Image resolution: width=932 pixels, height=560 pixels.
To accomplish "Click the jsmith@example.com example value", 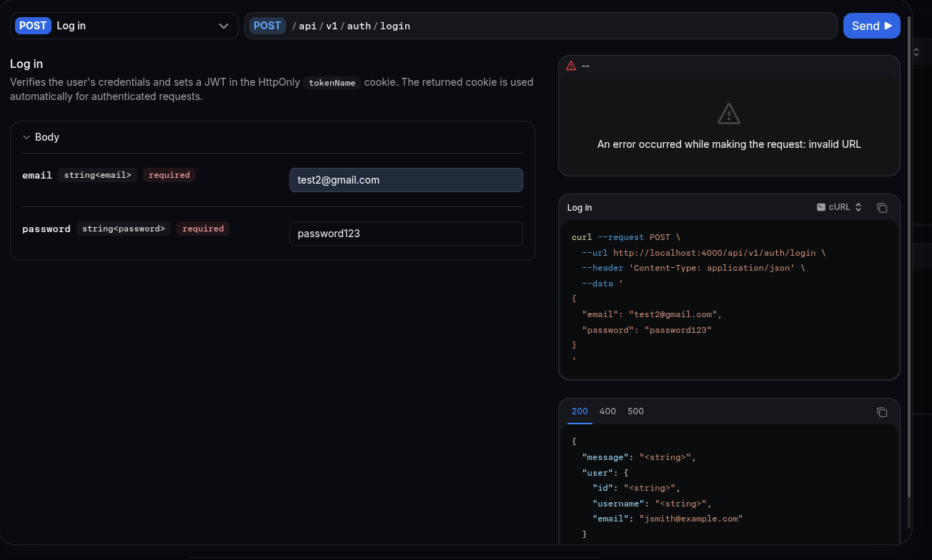I will click(691, 519).
